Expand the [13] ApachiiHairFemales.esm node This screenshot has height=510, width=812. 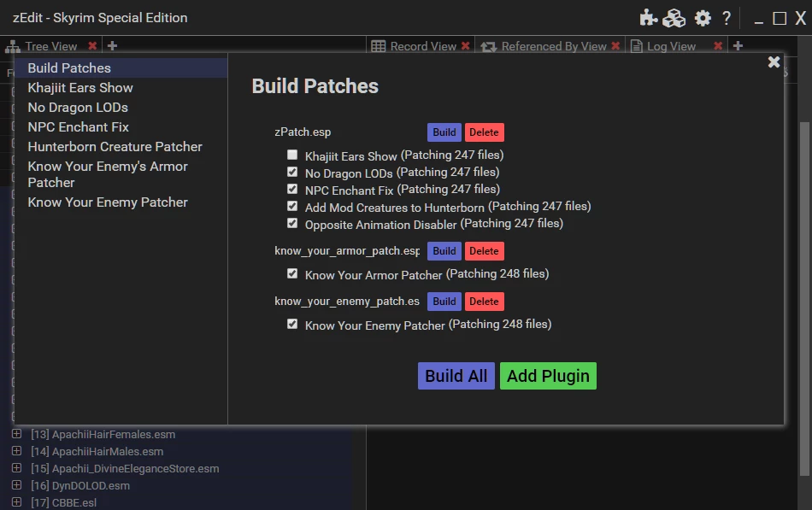point(16,434)
